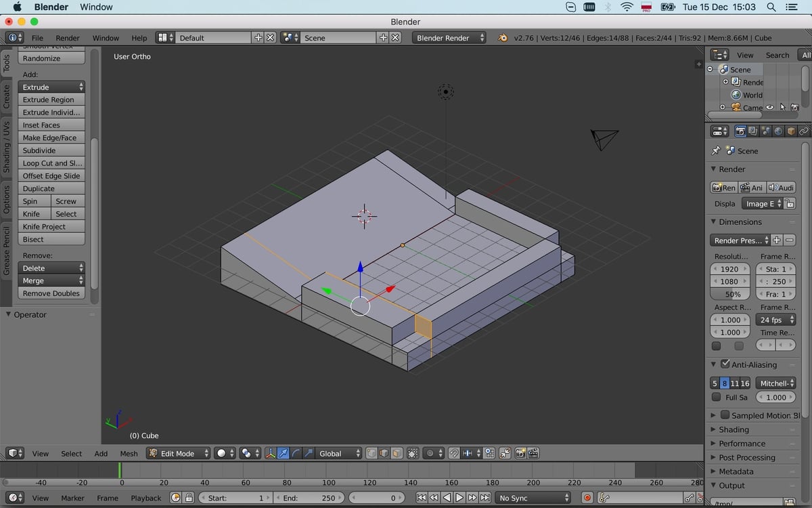
Task: Click the Extrude Region button
Action: click(51, 100)
